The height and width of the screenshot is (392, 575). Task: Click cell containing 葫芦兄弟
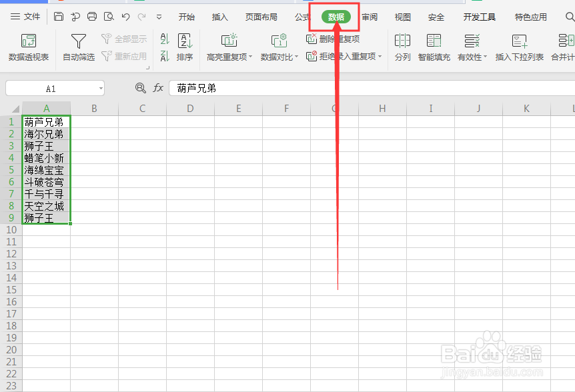46,121
